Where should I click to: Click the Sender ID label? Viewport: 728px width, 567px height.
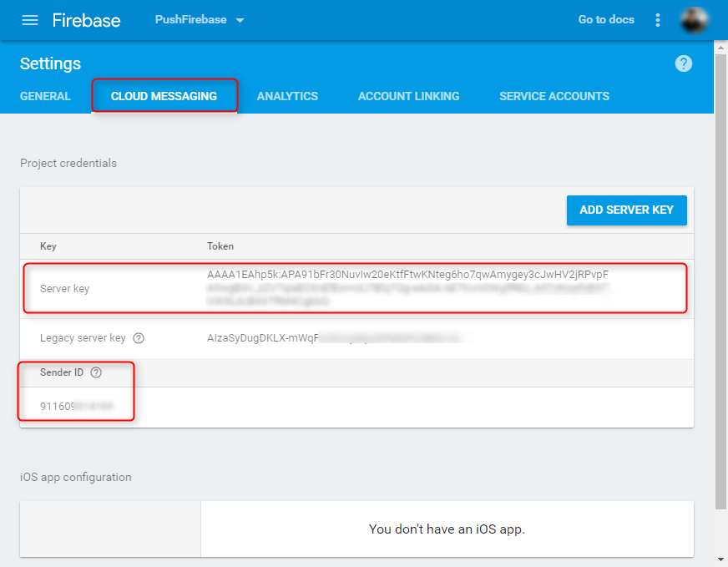(62, 372)
